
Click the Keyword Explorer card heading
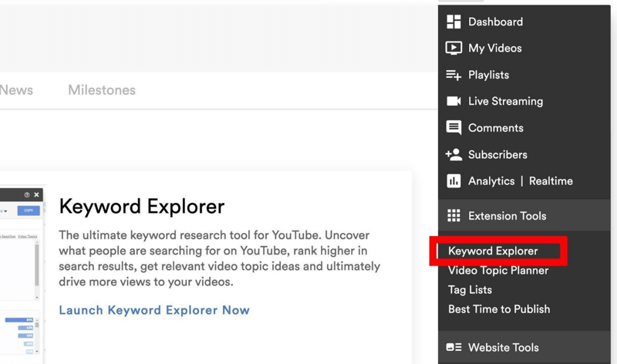(x=142, y=206)
